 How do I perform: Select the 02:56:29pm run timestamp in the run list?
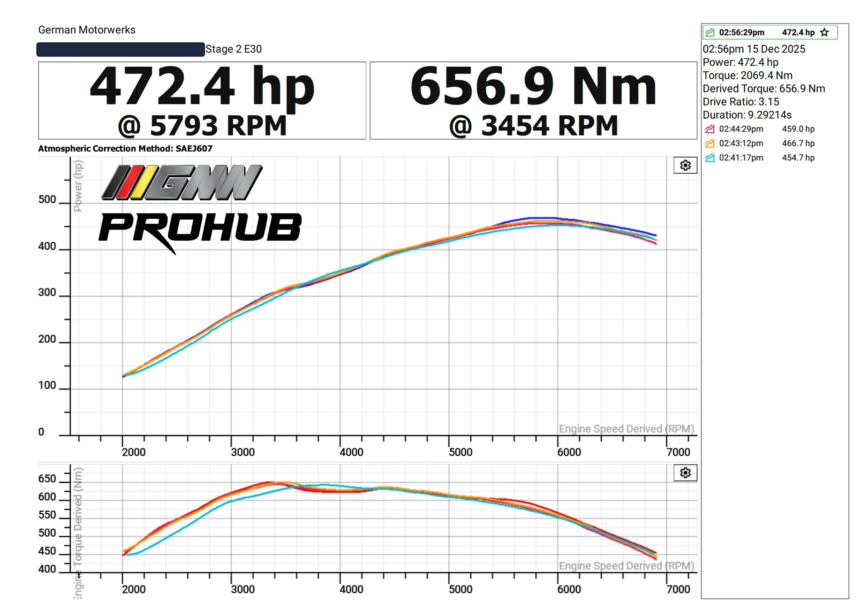(x=741, y=32)
